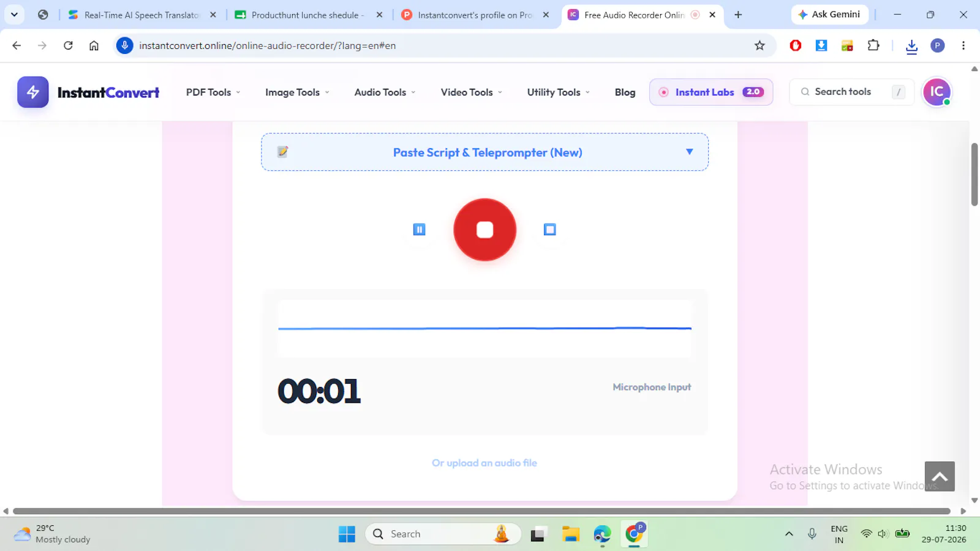Open the yellow-green extension icon

[x=847, y=45]
